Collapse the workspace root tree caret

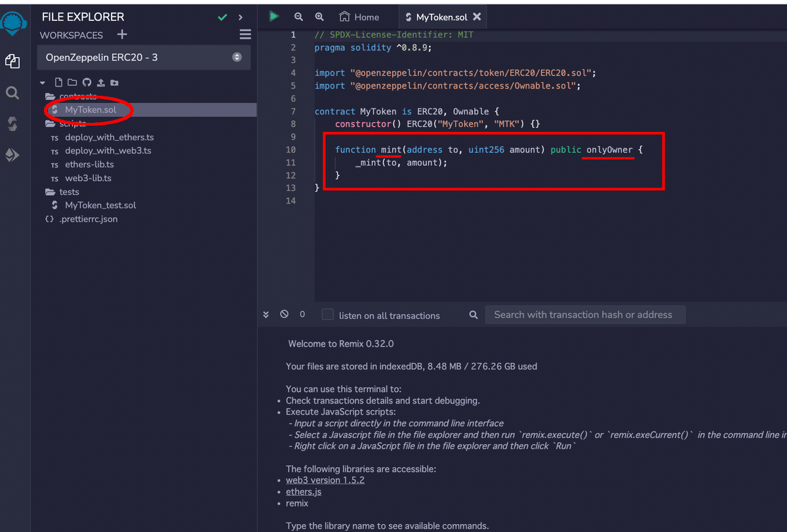(43, 83)
